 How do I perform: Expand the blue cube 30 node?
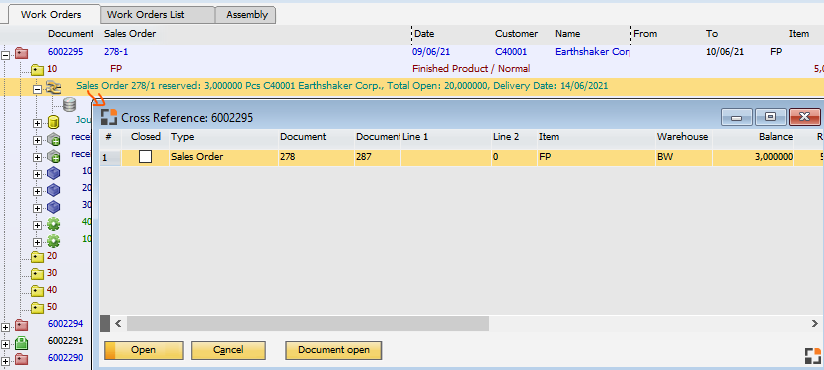point(37,208)
